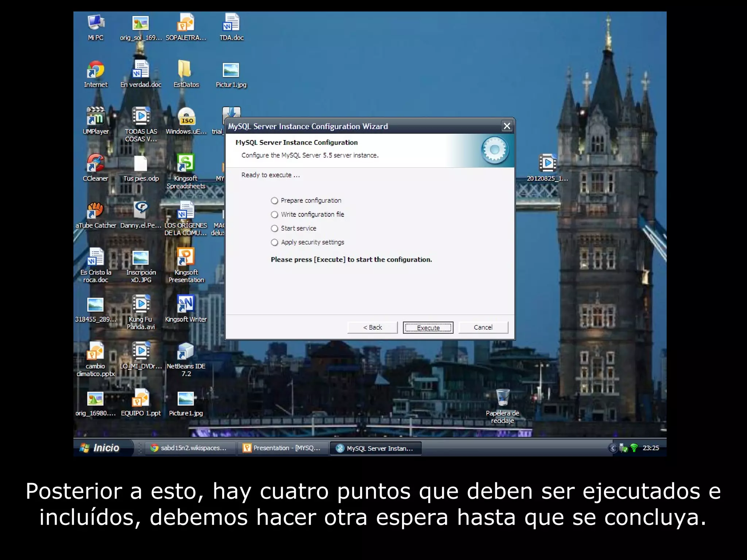This screenshot has width=747, height=560.
Task: Select the Danny.el.Pe file icon
Action: (x=141, y=210)
